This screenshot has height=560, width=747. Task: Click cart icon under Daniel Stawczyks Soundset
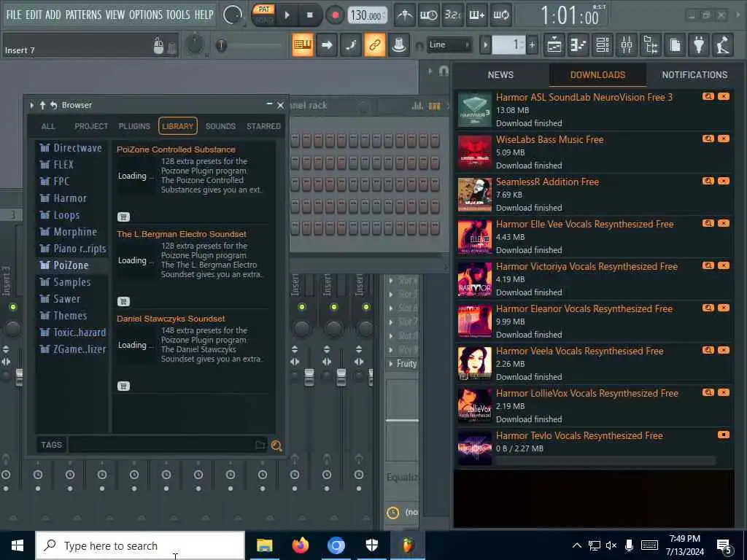coord(123,386)
